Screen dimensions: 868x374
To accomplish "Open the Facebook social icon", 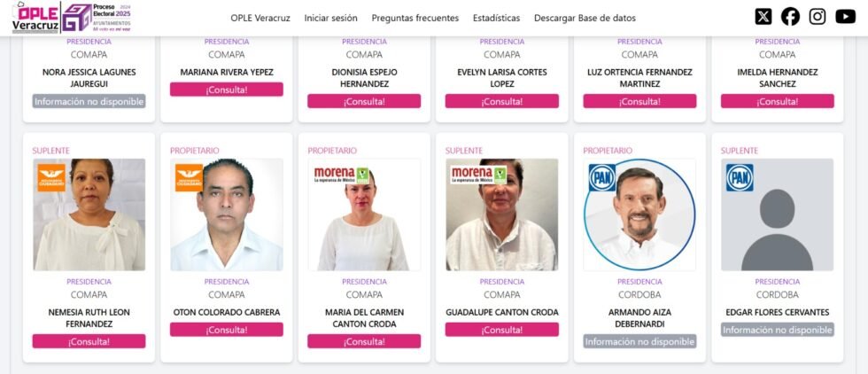I will [790, 17].
